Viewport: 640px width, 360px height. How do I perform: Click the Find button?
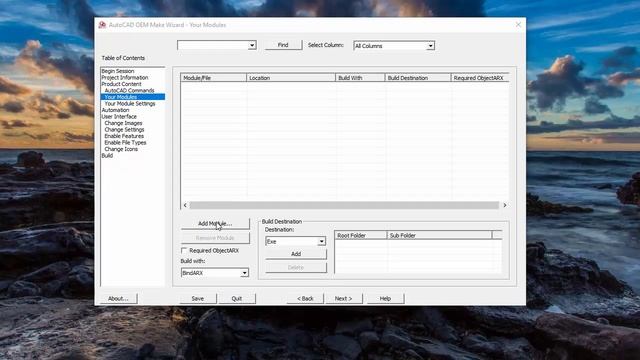283,45
